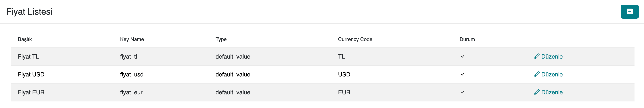
Task: Click the Key Name column header
Action: click(x=132, y=39)
